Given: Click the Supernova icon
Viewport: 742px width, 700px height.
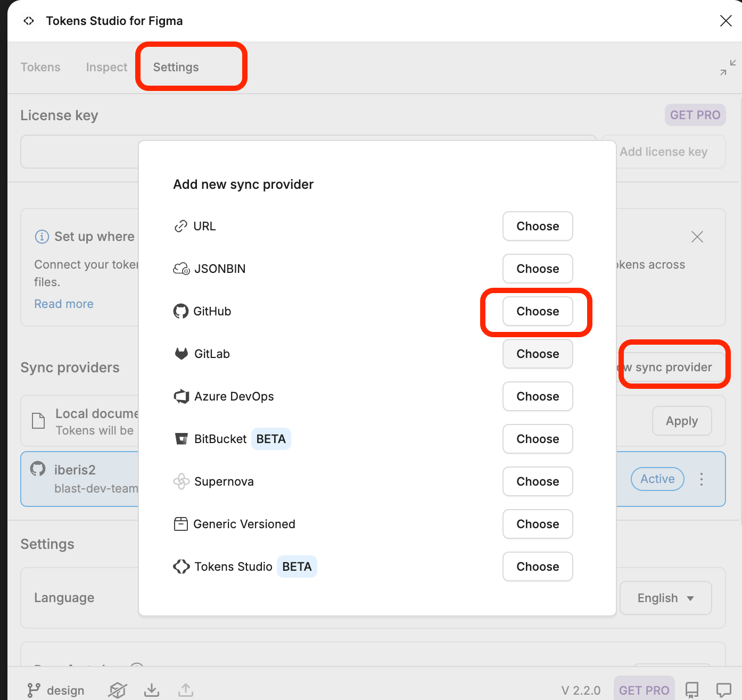Looking at the screenshot, I should (182, 481).
